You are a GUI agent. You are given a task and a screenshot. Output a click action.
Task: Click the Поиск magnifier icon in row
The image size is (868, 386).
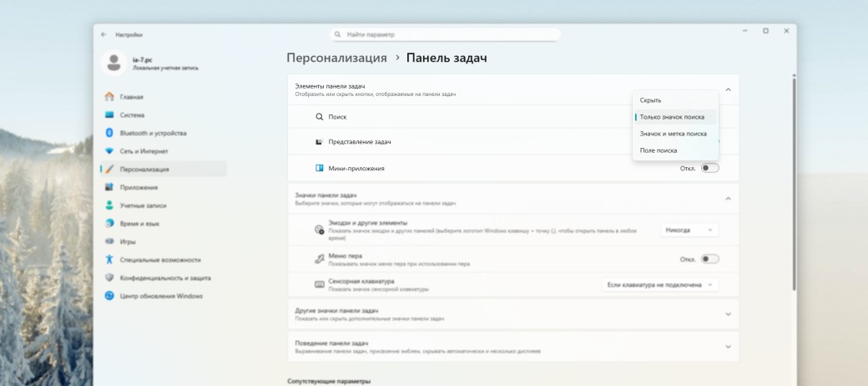click(320, 117)
